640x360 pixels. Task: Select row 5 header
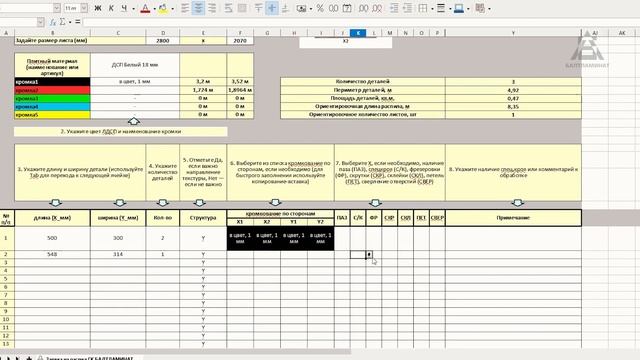6,279
